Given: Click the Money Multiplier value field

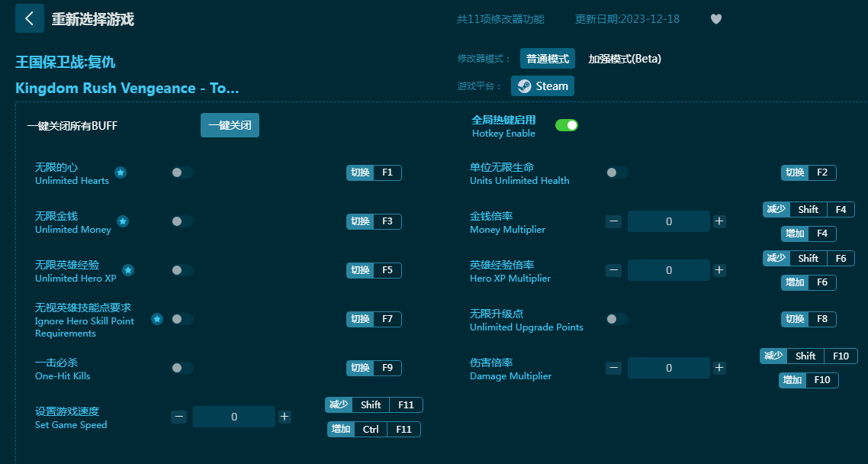Looking at the screenshot, I should 669,221.
